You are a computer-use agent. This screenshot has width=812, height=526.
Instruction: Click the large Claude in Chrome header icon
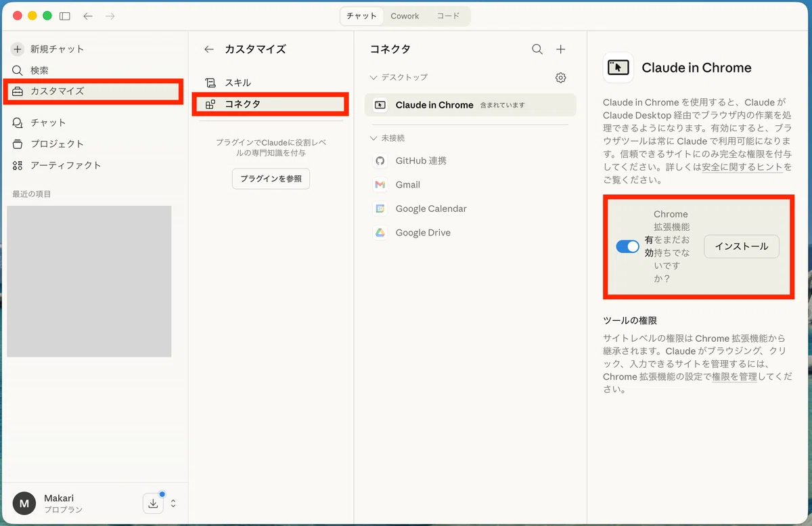point(618,68)
